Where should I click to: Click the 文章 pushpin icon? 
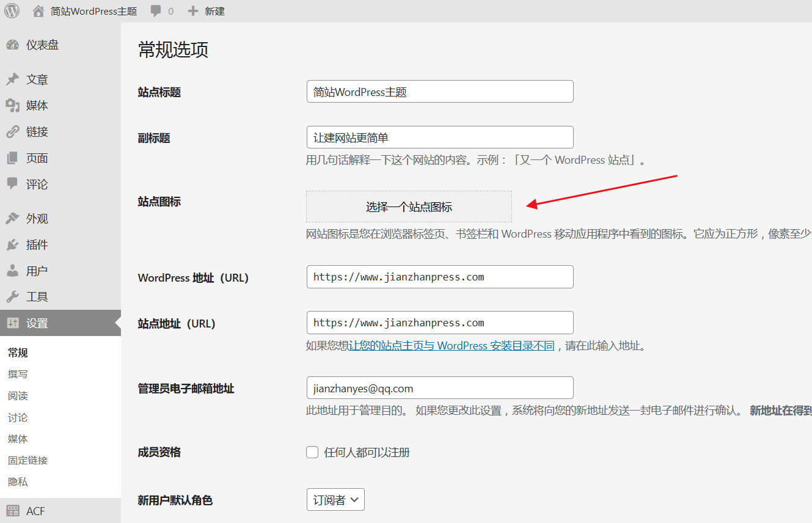12,79
